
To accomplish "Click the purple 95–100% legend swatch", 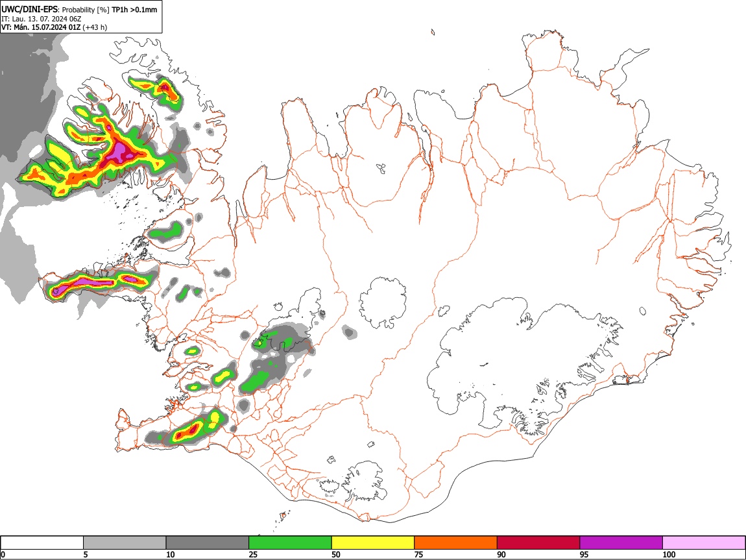I will coord(621,542).
